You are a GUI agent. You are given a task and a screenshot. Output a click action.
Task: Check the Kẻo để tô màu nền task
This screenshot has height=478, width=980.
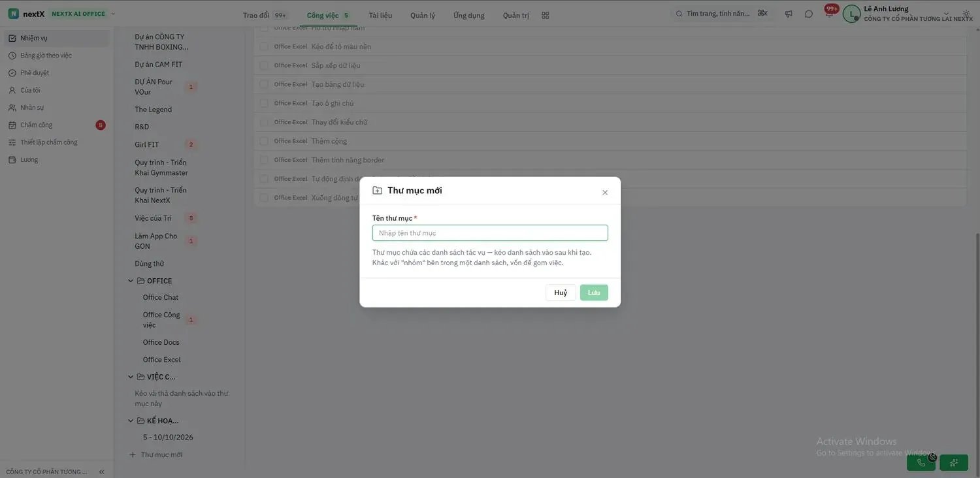[x=264, y=46]
